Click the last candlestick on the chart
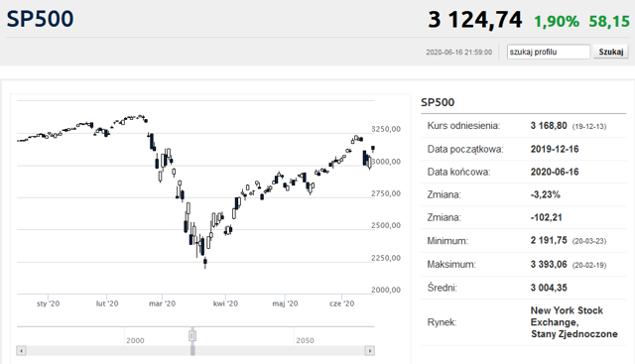 point(373,149)
